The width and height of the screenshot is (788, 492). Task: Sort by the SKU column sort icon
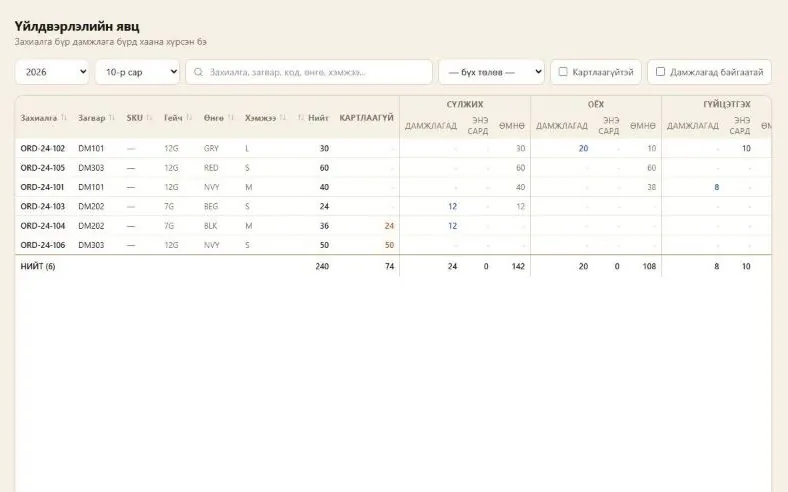pyautogui.click(x=149, y=118)
